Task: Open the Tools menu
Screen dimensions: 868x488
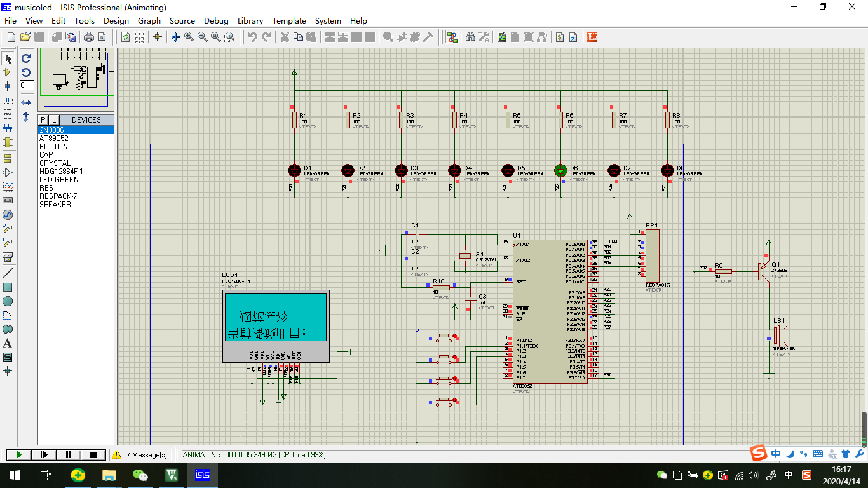Action: coord(85,20)
